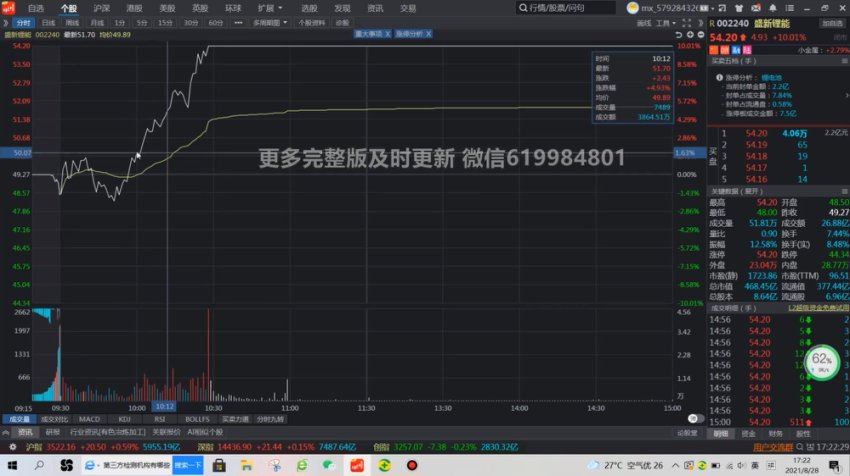Select the 资金 tab in right panel
The image size is (850, 476).
pos(748,434)
